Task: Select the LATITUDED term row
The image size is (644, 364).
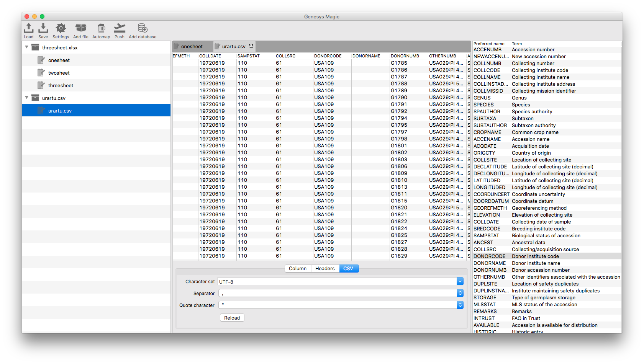Action: (547, 180)
